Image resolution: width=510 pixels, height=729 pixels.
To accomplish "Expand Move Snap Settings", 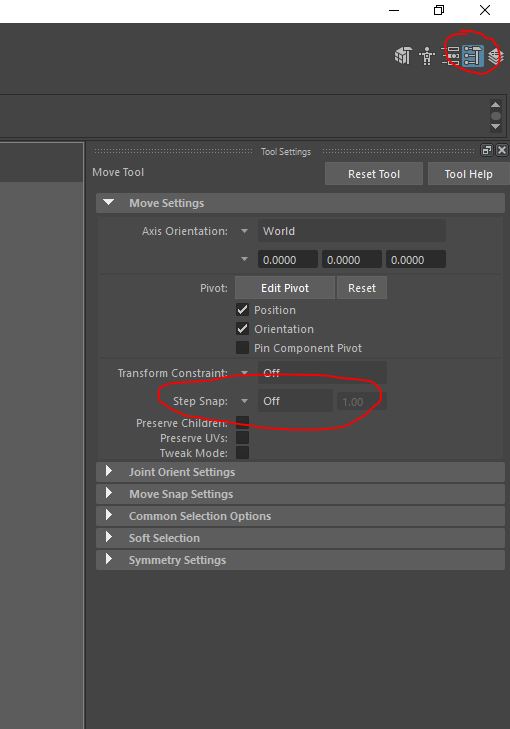I will (300, 494).
